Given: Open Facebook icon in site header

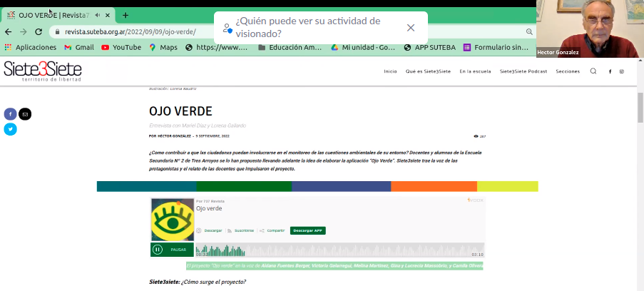Looking at the screenshot, I should tap(610, 71).
